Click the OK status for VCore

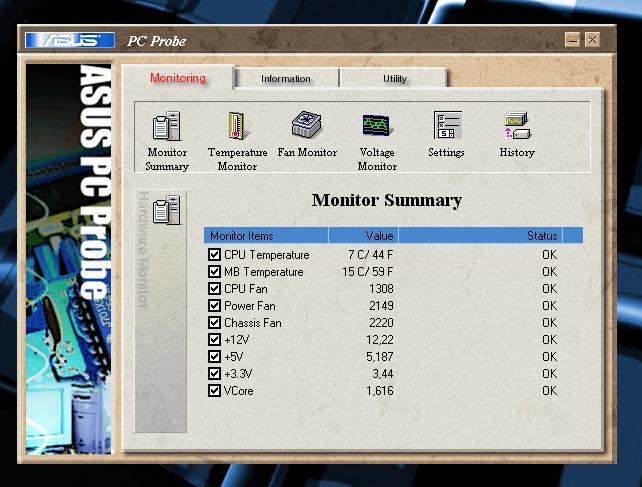[x=549, y=391]
